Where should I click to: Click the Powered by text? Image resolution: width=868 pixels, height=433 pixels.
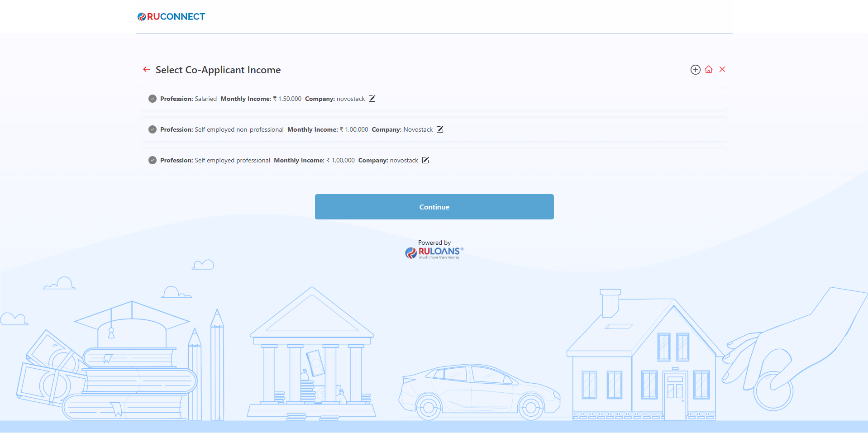(434, 243)
